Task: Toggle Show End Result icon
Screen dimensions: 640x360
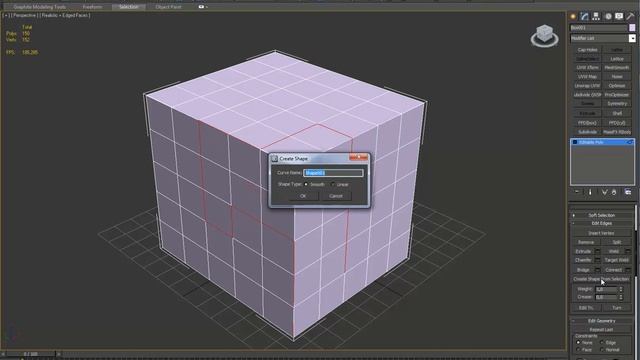Action: tap(590, 192)
